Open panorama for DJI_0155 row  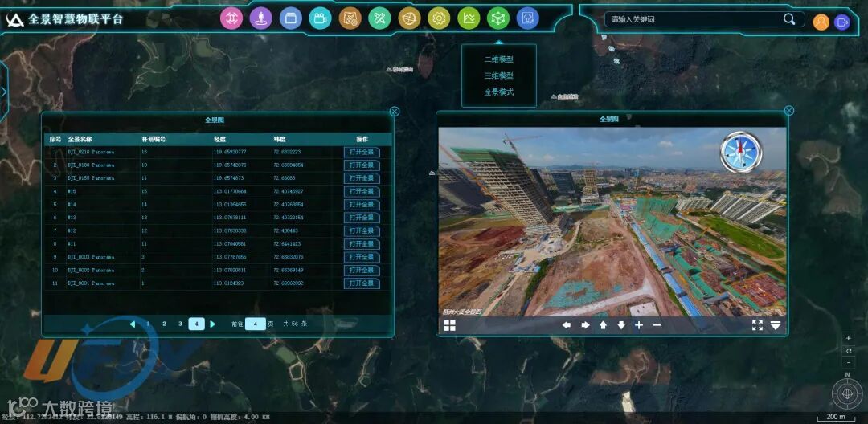362,178
